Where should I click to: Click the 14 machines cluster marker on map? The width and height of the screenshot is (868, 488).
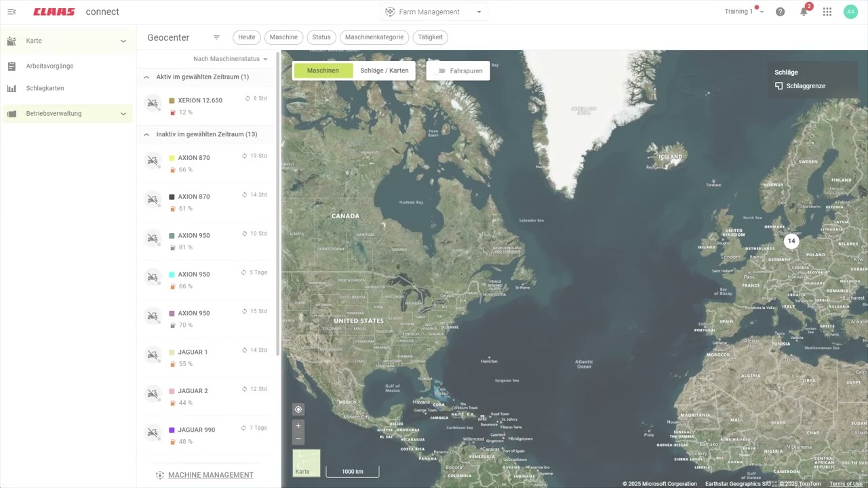coord(791,241)
